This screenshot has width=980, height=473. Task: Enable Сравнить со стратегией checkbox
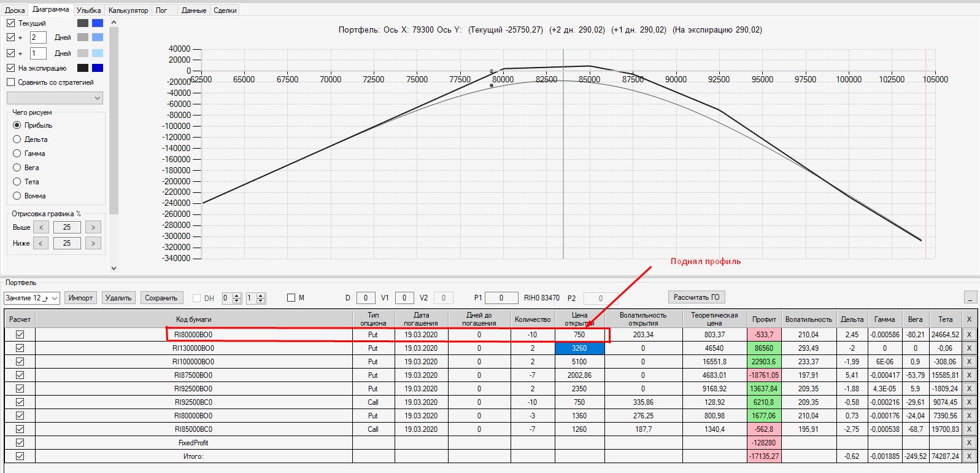(x=10, y=82)
